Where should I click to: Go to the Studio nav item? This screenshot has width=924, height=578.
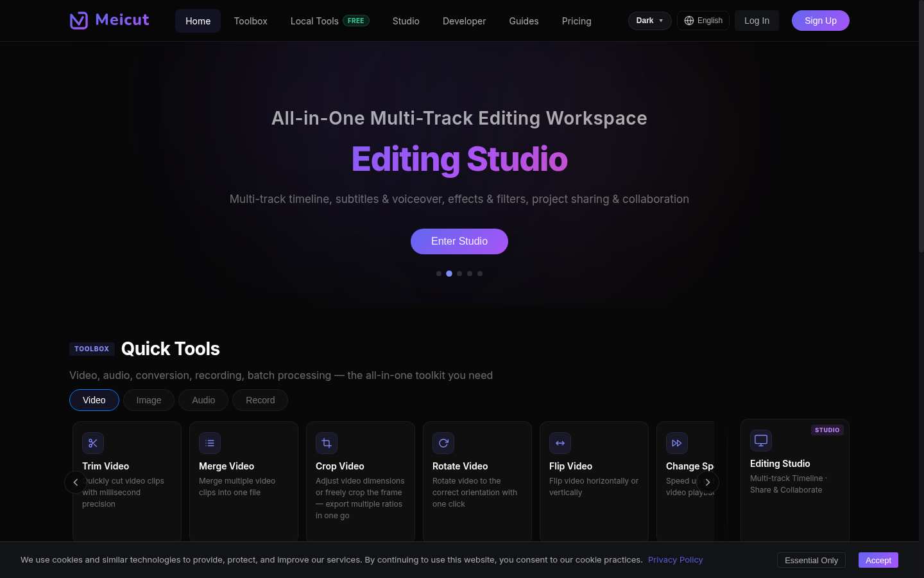click(x=406, y=21)
